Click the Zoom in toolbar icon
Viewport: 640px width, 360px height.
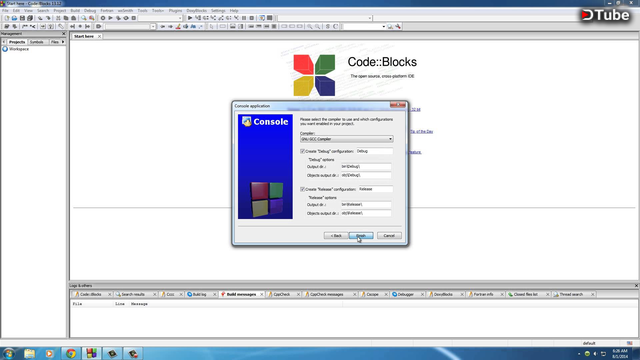310,27
